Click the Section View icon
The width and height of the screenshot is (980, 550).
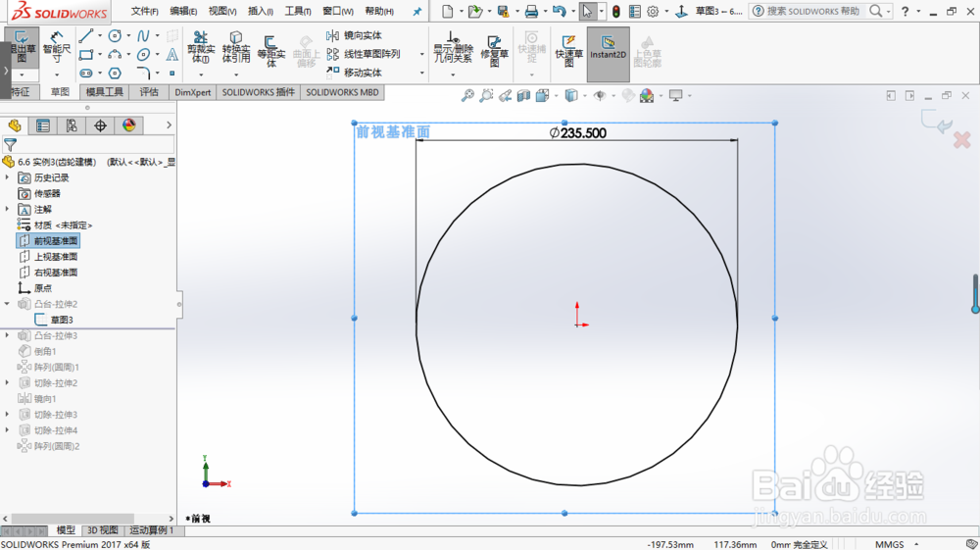coord(523,96)
